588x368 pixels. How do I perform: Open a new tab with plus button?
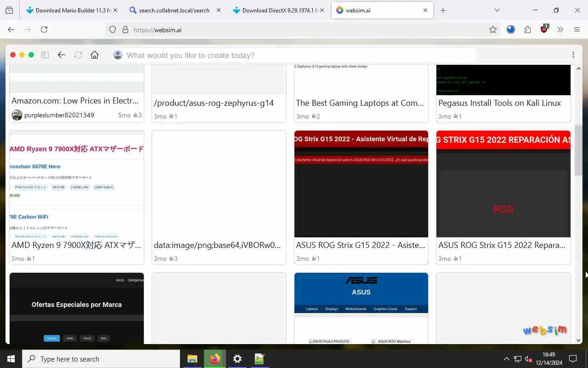(443, 10)
